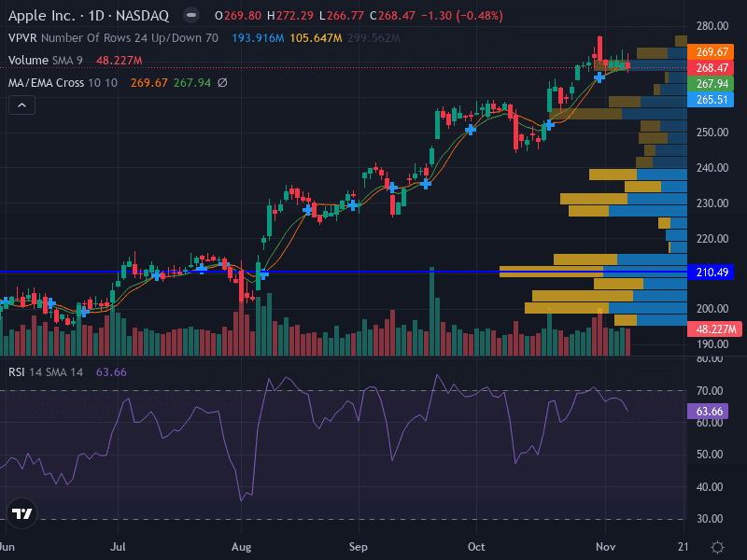747x560 pixels.
Task: Click the market status pill beside NASDAQ
Action: pyautogui.click(x=191, y=15)
